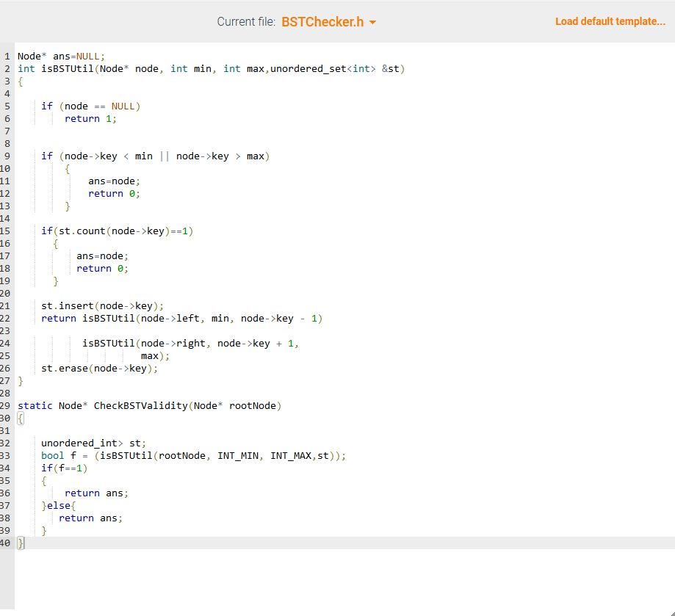Expand the current file selector arrow
675x616 pixels.
(x=370, y=22)
